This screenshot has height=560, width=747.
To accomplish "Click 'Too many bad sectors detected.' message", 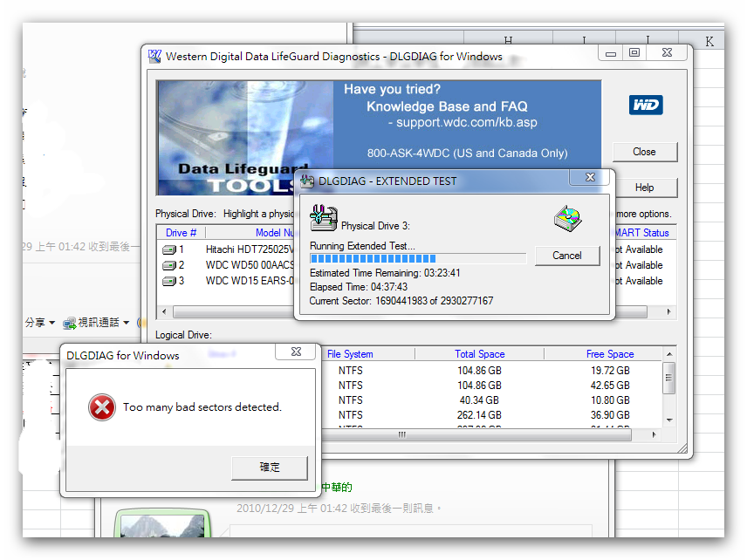I will point(202,407).
